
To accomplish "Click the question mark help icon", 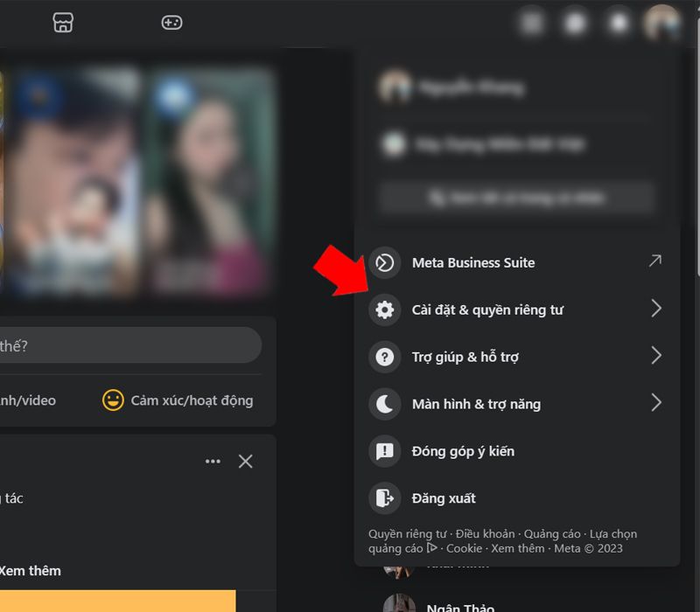I will pos(384,357).
